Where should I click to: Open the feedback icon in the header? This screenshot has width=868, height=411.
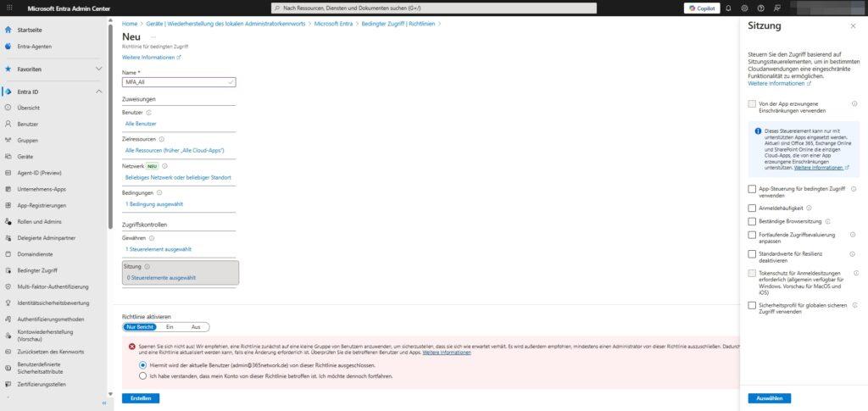pyautogui.click(x=777, y=8)
